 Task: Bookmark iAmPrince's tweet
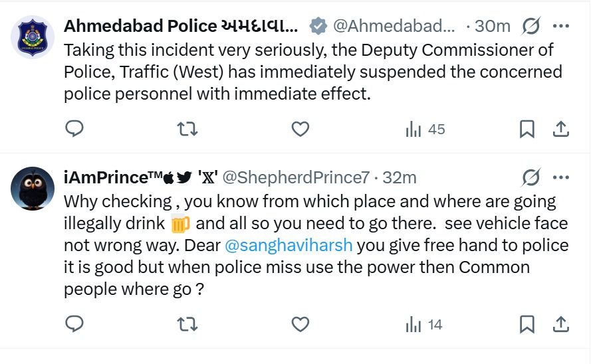pyautogui.click(x=527, y=324)
